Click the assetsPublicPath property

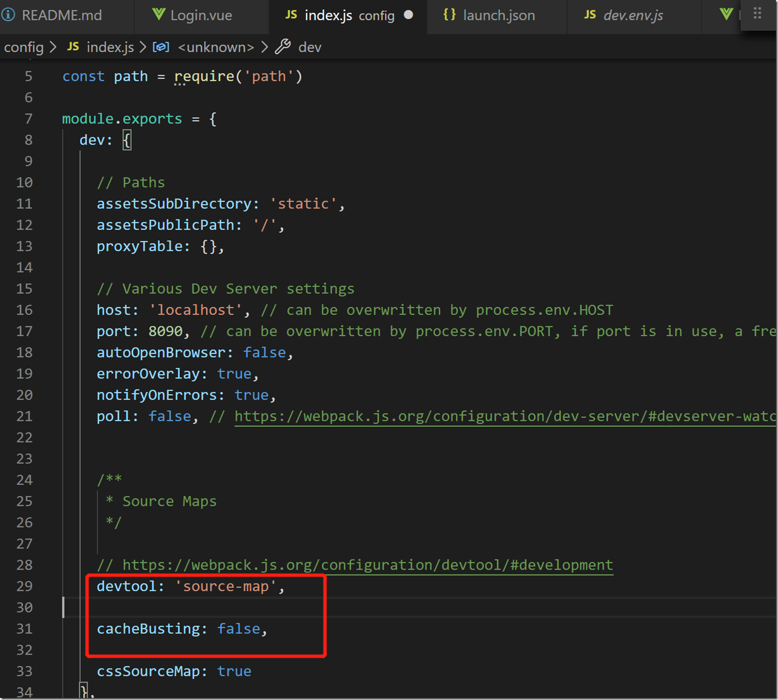point(166,225)
